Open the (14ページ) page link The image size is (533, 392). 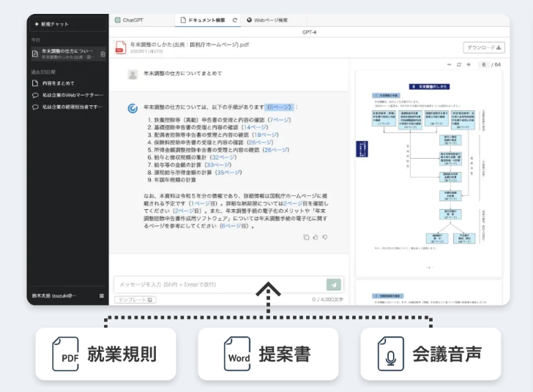pyautogui.click(x=255, y=127)
